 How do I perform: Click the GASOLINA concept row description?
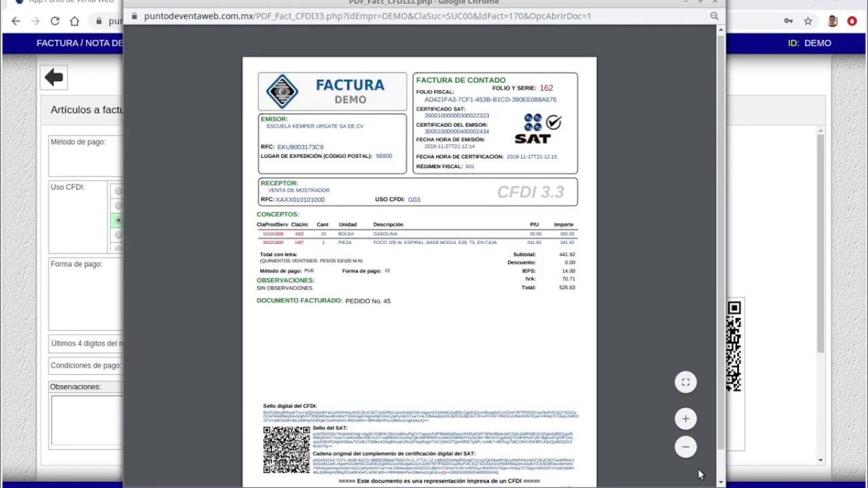coord(385,234)
